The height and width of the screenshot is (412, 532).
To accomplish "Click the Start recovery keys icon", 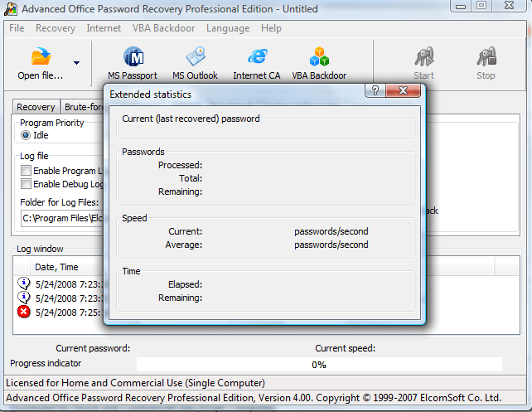I will point(424,56).
